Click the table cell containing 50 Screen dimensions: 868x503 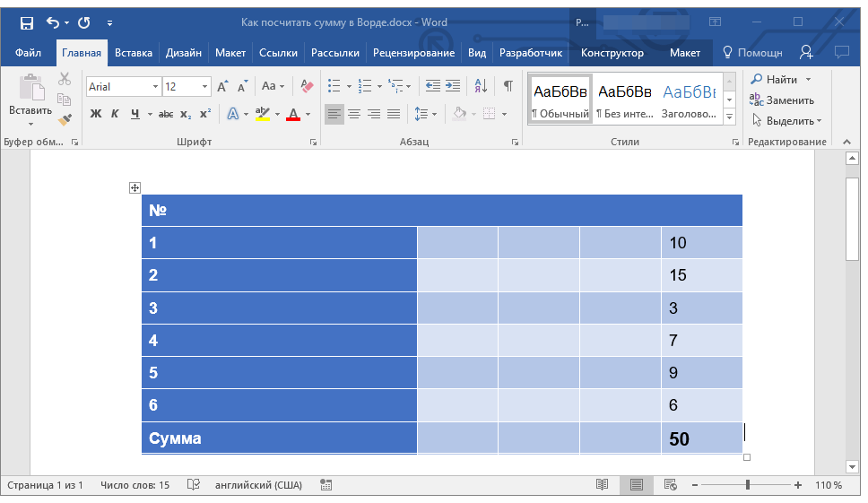pyautogui.click(x=701, y=438)
